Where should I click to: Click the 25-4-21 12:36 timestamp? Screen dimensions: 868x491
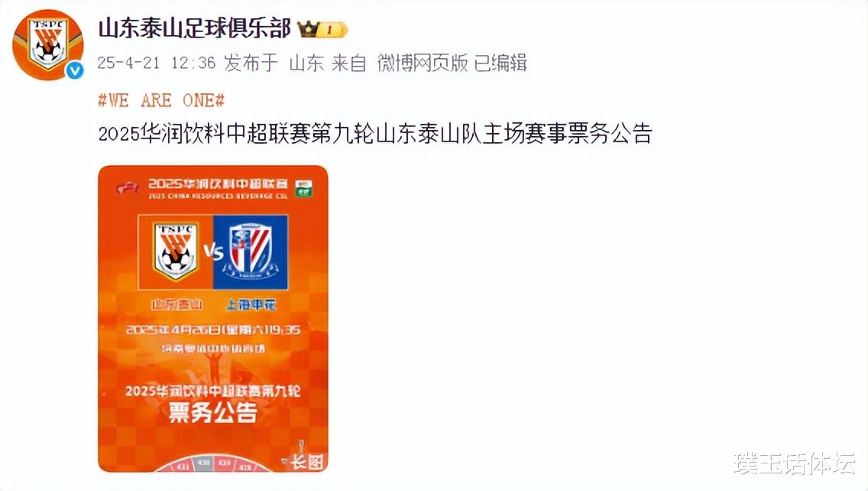tap(156, 63)
